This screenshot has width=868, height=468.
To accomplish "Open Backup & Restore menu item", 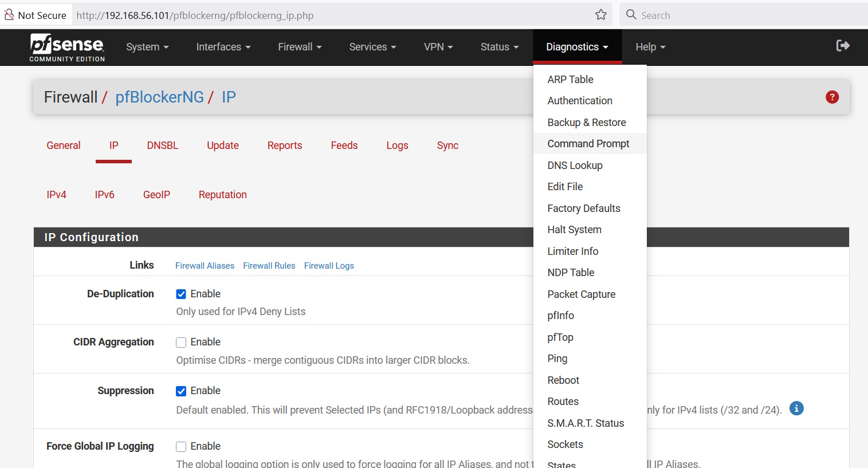I will [590, 123].
